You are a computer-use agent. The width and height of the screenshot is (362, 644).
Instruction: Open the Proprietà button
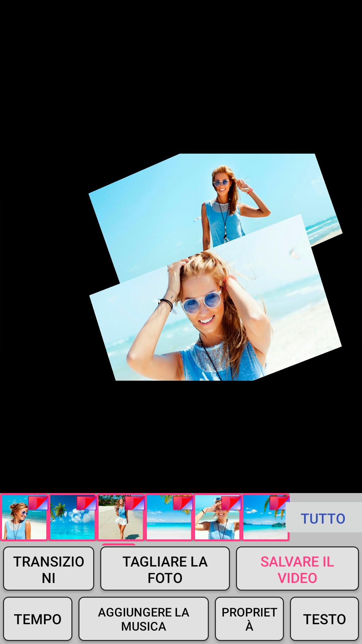[x=249, y=619]
